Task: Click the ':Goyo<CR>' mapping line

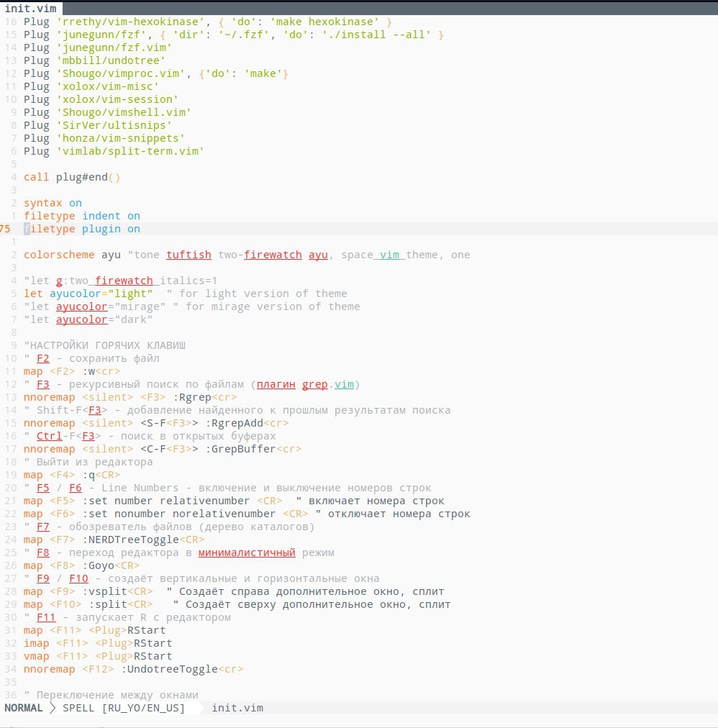Action: pos(82,566)
